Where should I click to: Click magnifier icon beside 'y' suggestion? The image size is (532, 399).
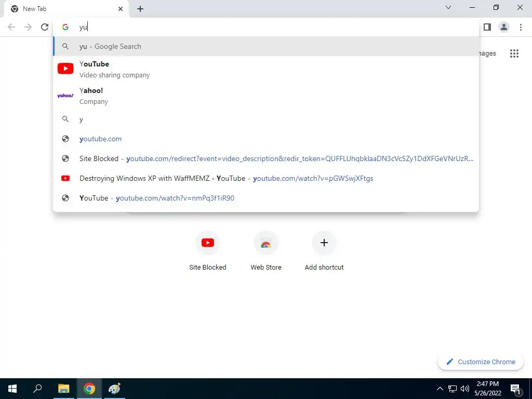pos(65,119)
